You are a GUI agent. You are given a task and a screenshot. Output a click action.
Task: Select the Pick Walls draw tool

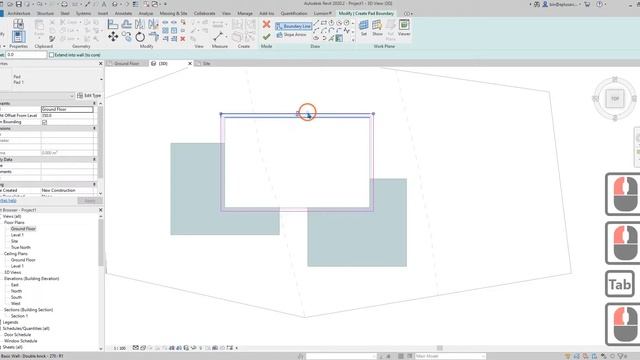pos(339,38)
